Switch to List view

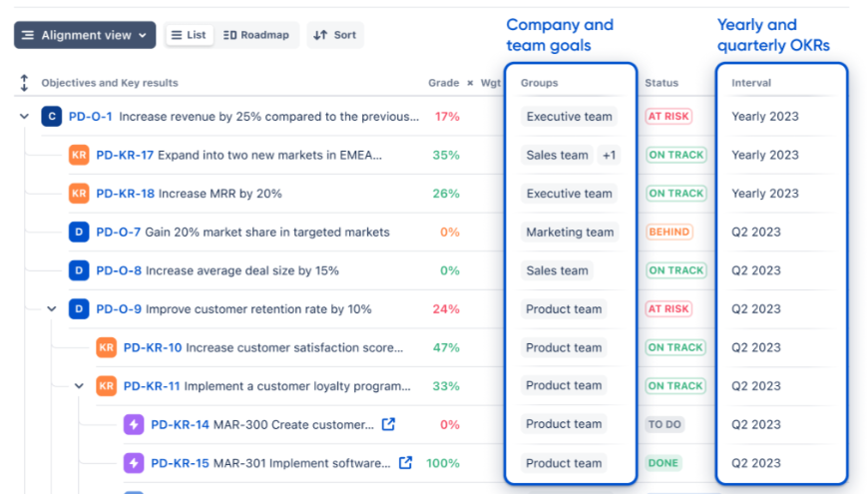(188, 35)
